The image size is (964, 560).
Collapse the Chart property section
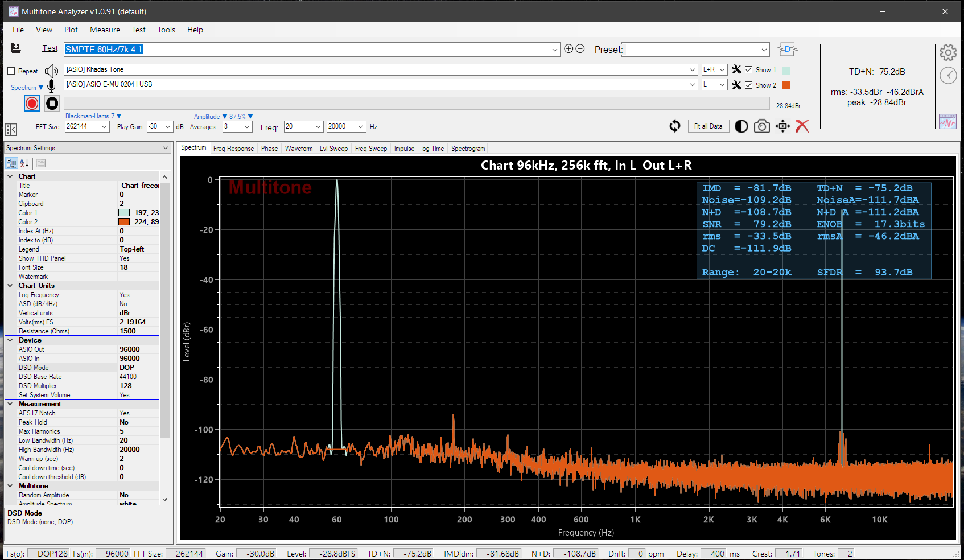pyautogui.click(x=10, y=176)
